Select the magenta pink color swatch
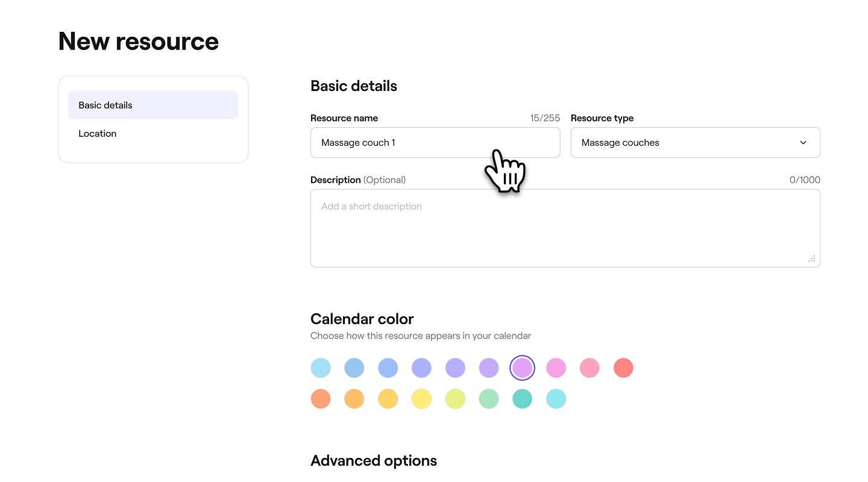The image size is (868, 482). [x=556, y=368]
